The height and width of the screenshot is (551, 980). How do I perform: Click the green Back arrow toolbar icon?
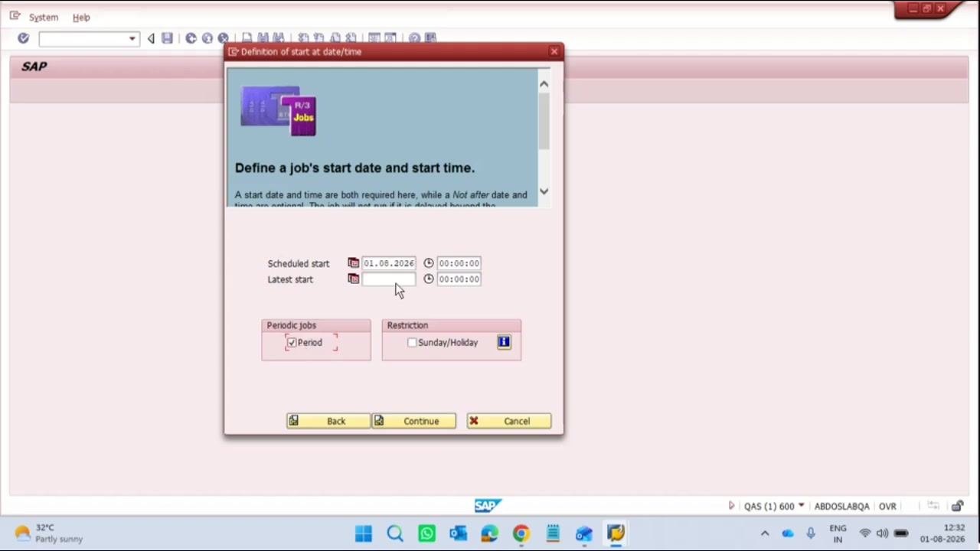click(x=191, y=38)
